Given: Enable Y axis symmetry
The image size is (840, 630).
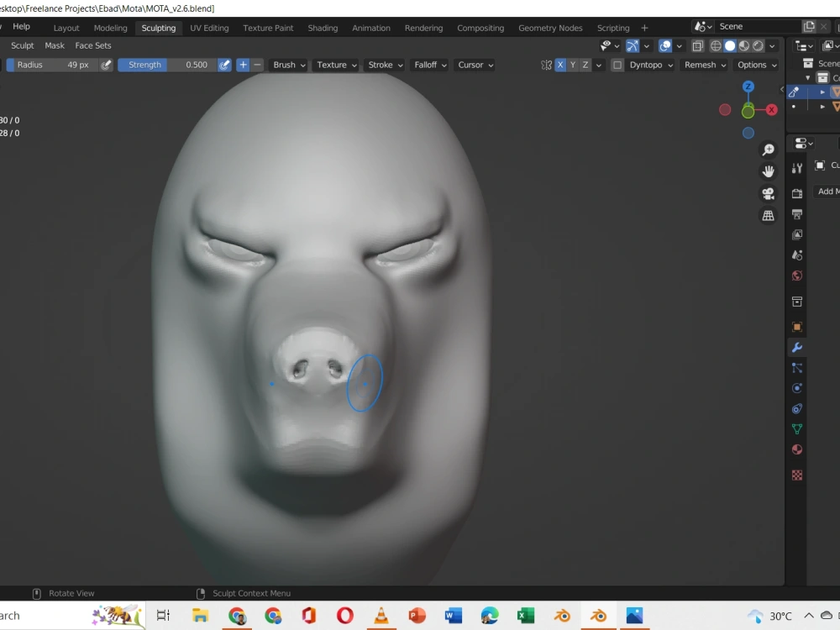Looking at the screenshot, I should pyautogui.click(x=572, y=65).
